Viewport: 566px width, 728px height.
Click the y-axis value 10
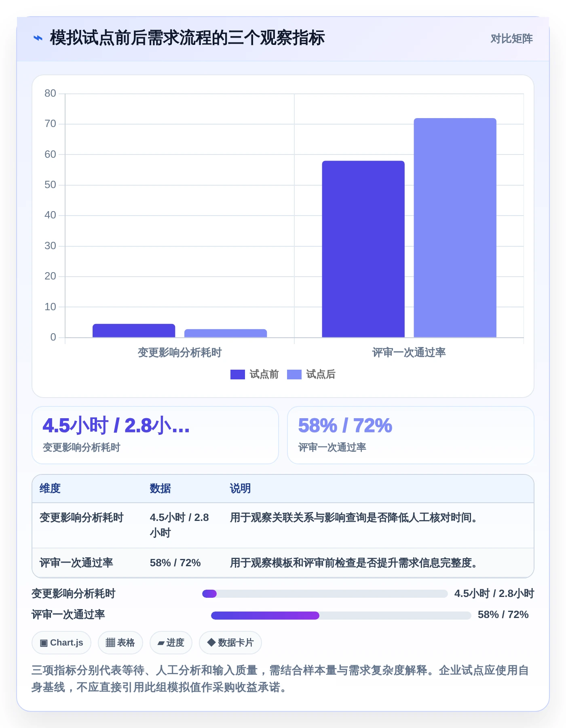tap(50, 307)
